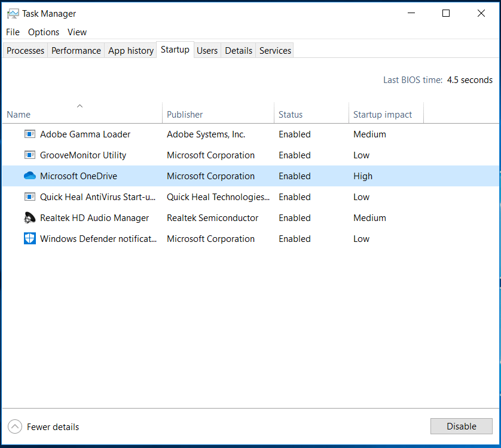The image size is (501, 448).
Task: Click the Task Manager title bar icon
Action: pyautogui.click(x=13, y=13)
